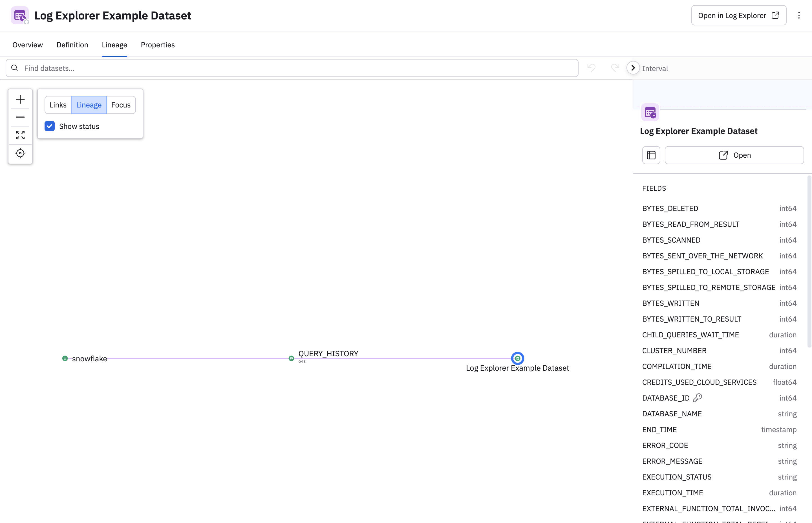Switch edge display mode to Links

pos(58,105)
